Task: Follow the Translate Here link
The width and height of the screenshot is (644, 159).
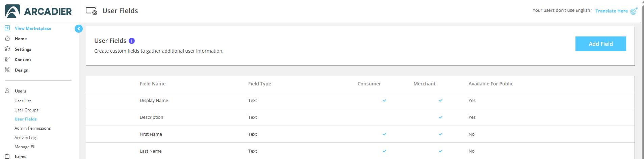Action: [611, 11]
